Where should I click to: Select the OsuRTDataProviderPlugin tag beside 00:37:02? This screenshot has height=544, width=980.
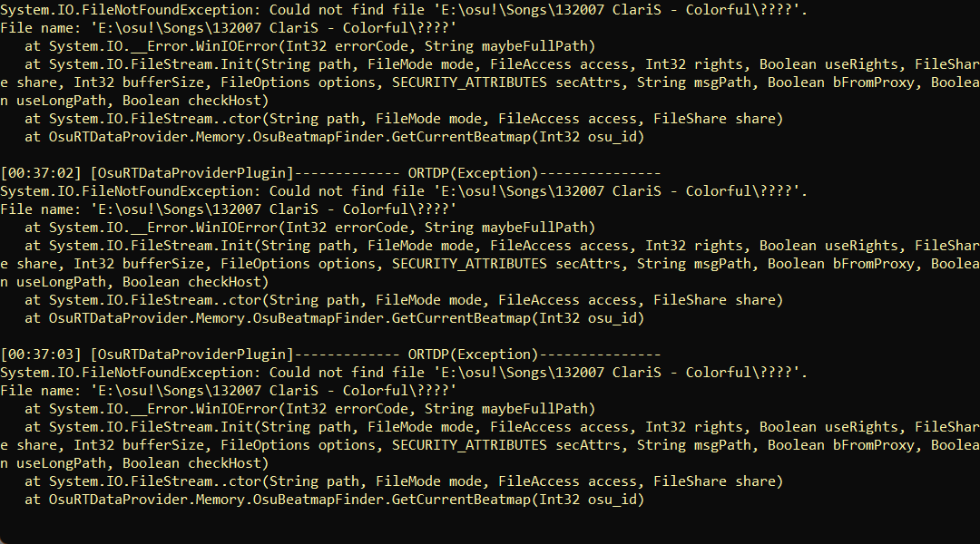191,173
